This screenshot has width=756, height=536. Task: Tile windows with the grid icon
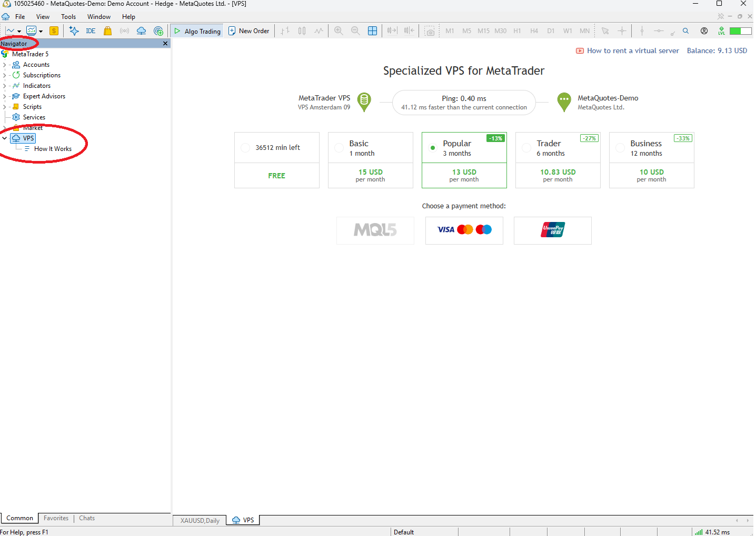tap(372, 31)
